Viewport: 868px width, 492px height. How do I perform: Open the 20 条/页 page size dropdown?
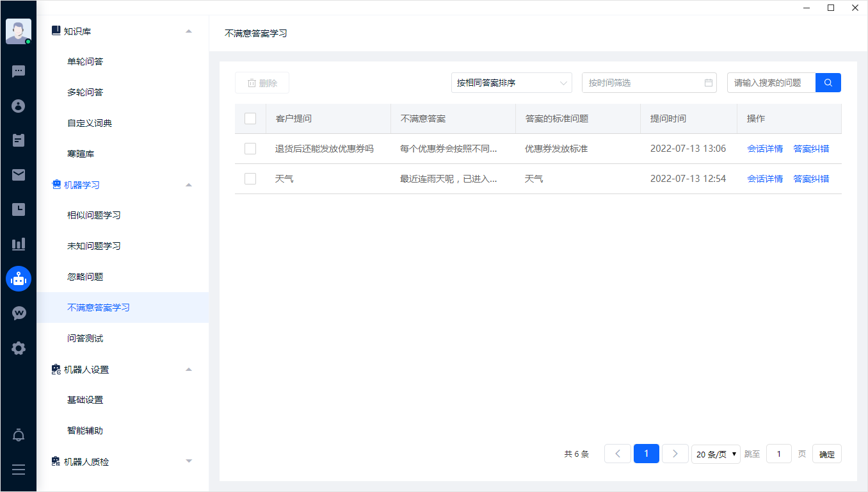point(716,454)
